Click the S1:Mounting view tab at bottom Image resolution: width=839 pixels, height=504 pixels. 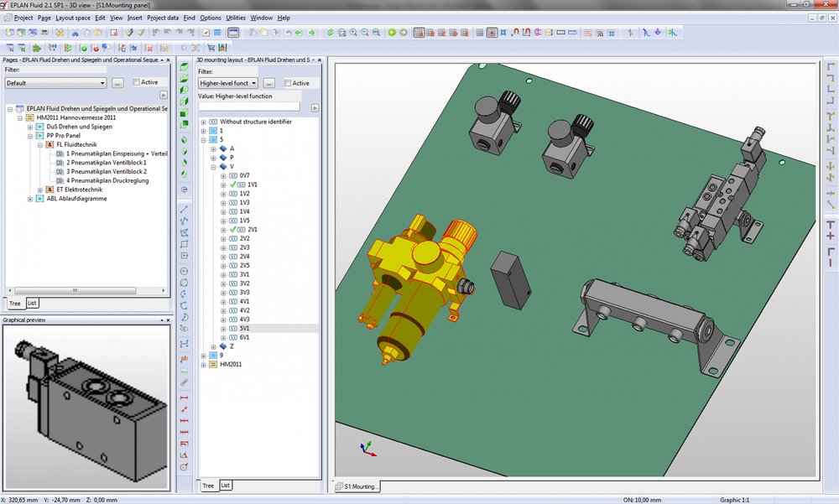[x=357, y=486]
